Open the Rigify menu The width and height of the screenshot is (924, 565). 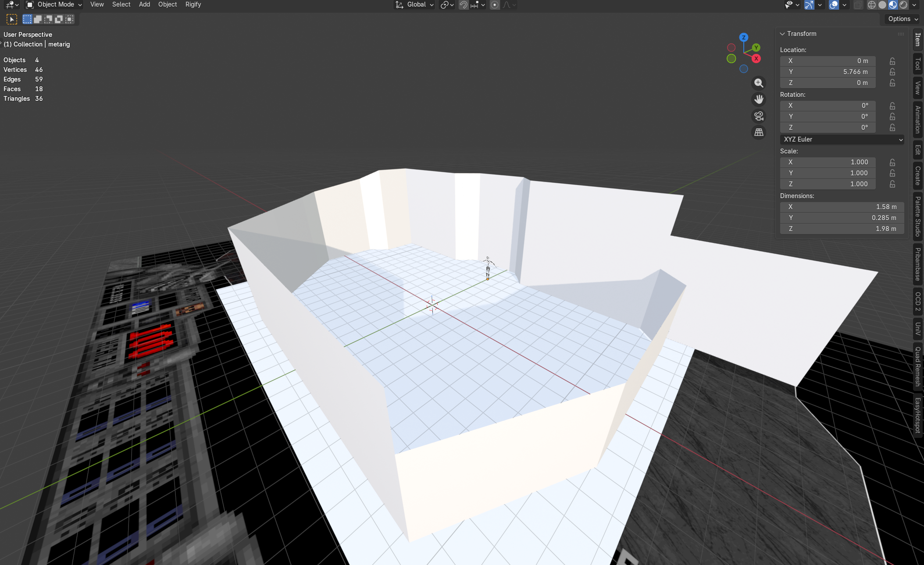click(x=193, y=4)
